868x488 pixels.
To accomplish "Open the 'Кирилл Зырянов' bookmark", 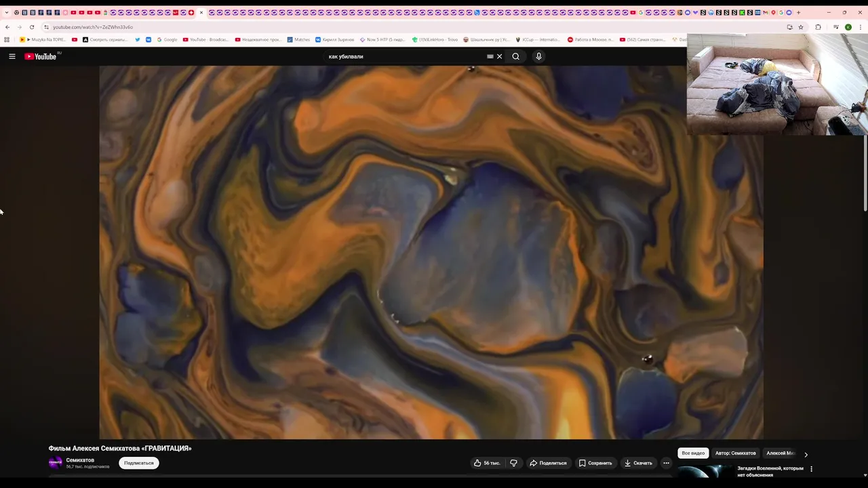I will click(335, 39).
